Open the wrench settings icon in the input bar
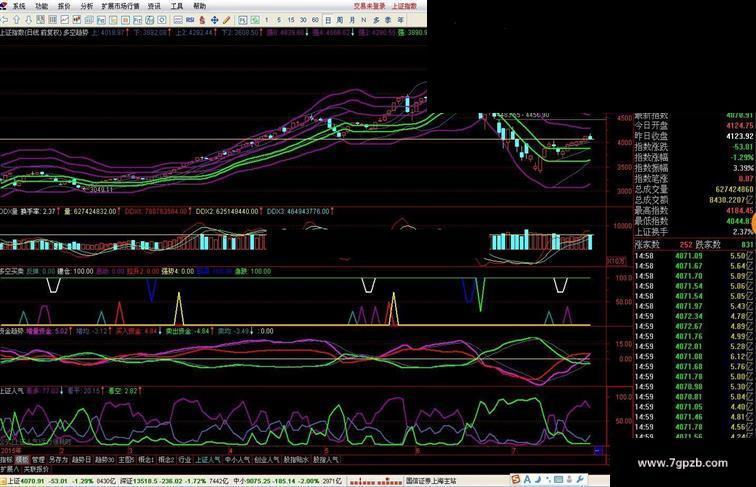Viewport: 756px width, 487px height. tap(580, 480)
